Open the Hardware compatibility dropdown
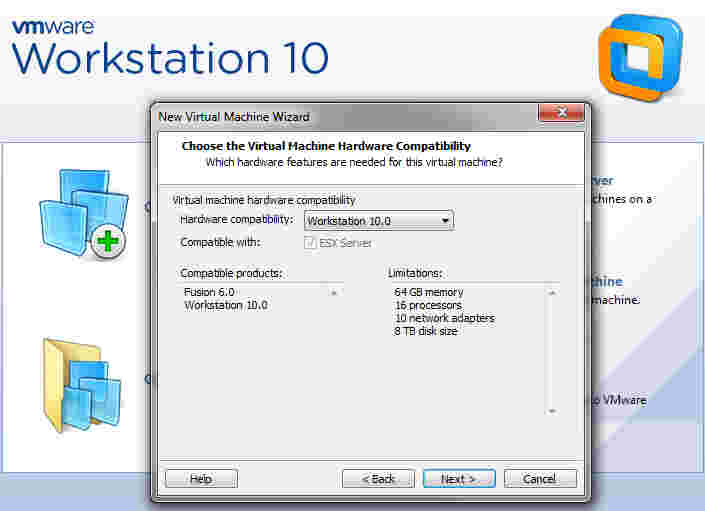The width and height of the screenshot is (705, 511). [x=379, y=221]
